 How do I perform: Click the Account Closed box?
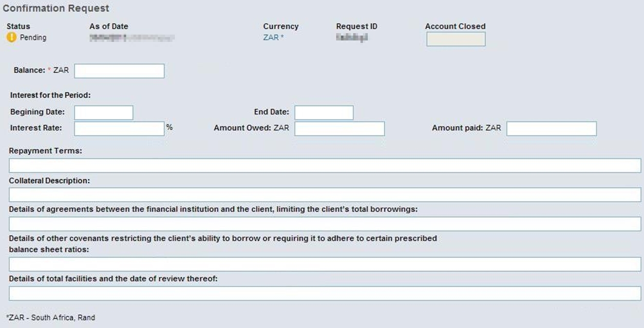[x=456, y=39]
